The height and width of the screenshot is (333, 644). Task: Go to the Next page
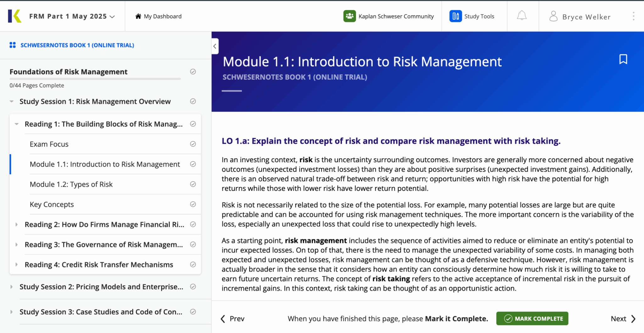click(623, 319)
